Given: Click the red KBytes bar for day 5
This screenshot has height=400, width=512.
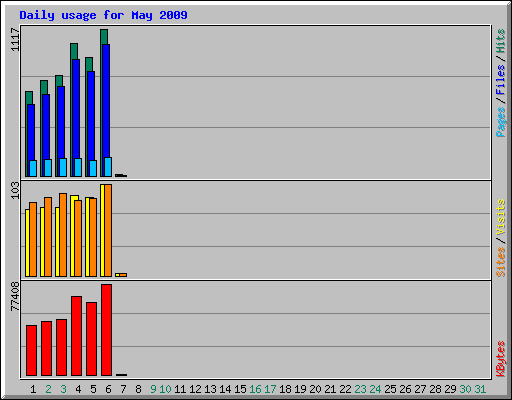Looking at the screenshot, I should [91, 339].
